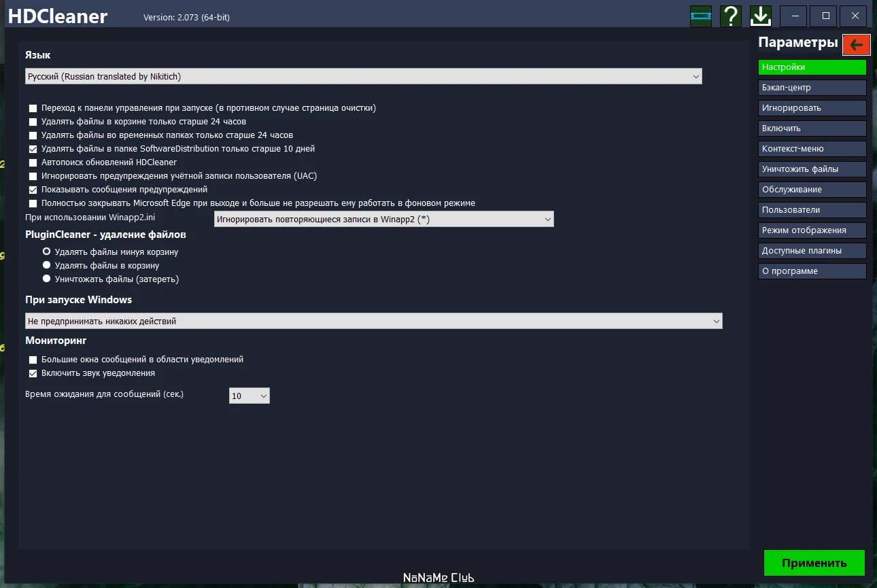Open the Бэкап-центр section
877x588 pixels.
pos(812,88)
